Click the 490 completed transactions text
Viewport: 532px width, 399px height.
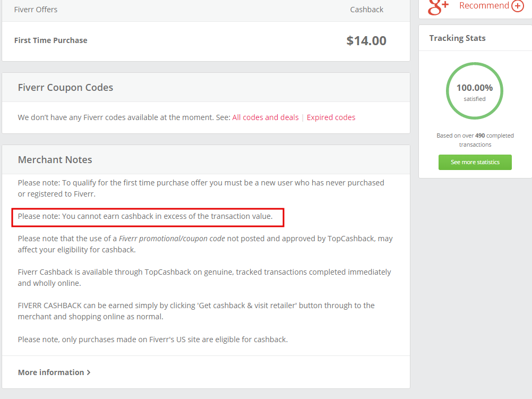[475, 140]
